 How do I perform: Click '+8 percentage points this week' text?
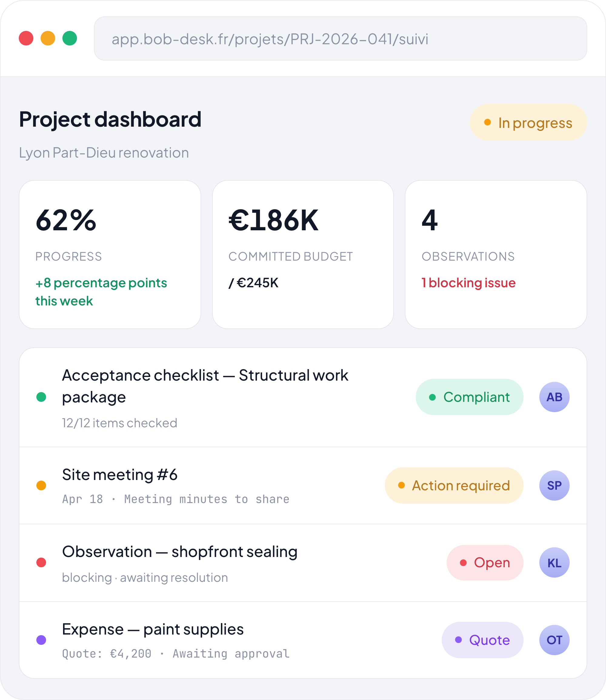(x=101, y=292)
